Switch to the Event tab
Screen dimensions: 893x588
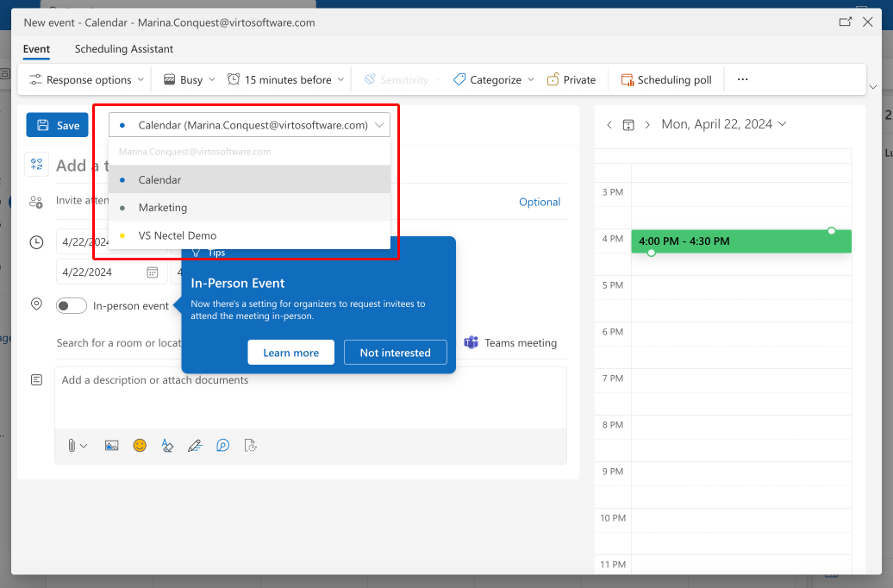[x=36, y=49]
